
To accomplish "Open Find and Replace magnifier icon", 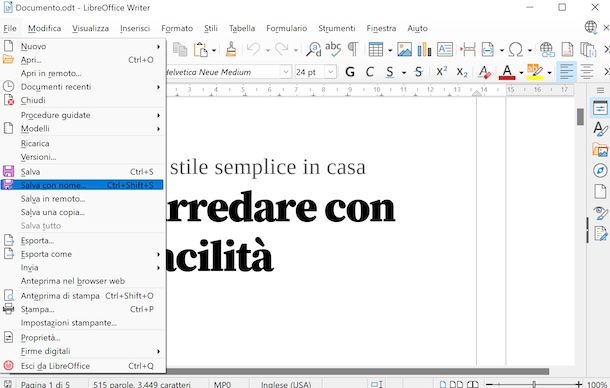I will pyautogui.click(x=314, y=49).
